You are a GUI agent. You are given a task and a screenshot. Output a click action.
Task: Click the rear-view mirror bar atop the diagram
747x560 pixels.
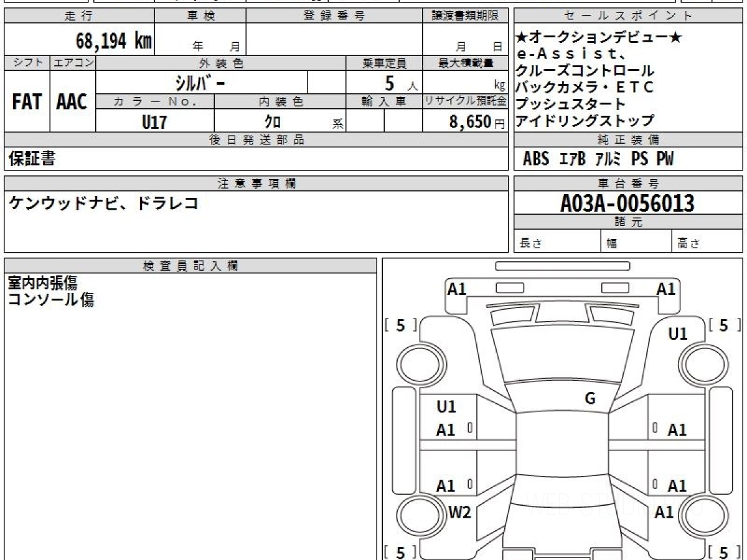point(563,266)
